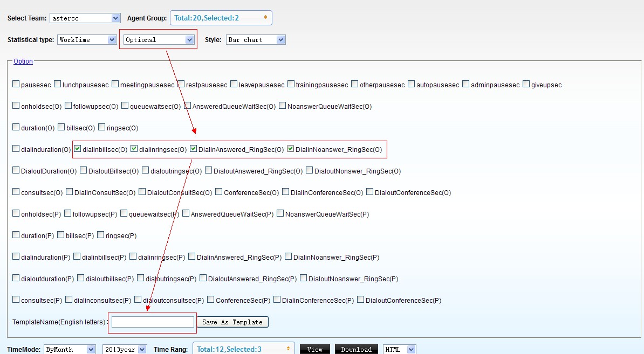644x354 pixels.
Task: Uncheck DialinNoanswer_RingSec(O) checkbox
Action: point(291,149)
